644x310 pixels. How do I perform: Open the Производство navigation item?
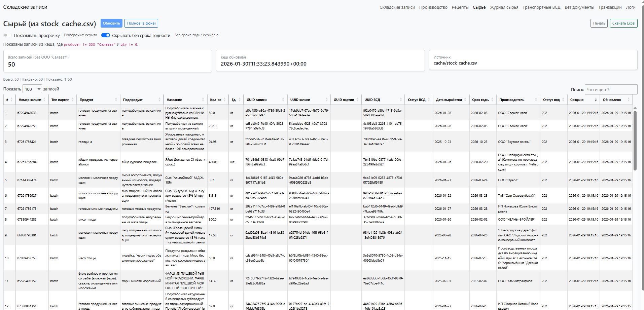[433, 7]
